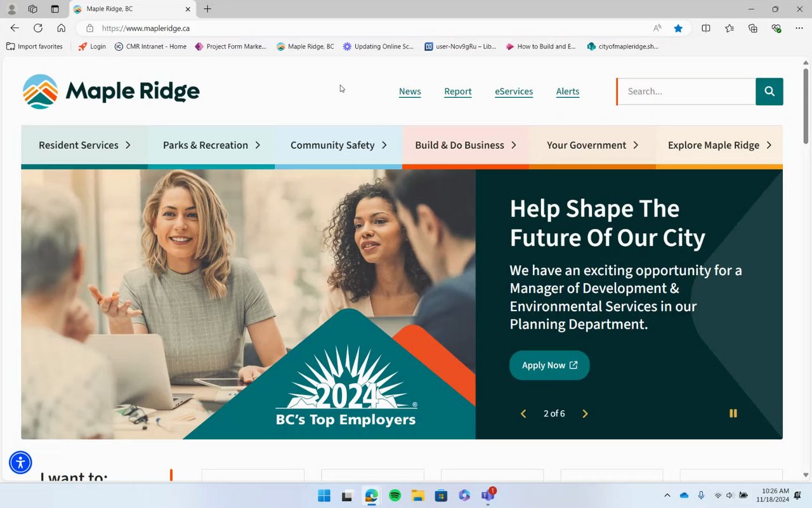Go to the next carousel slide
The image size is (812, 508).
(585, 413)
